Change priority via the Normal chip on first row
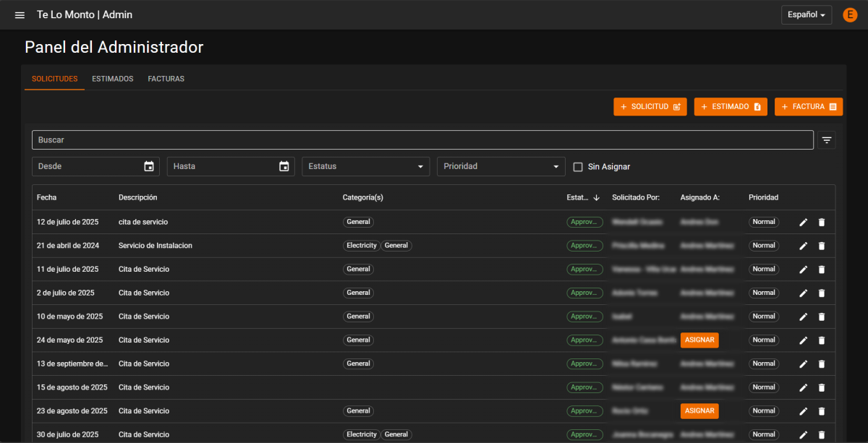868x443 pixels. [x=764, y=222]
